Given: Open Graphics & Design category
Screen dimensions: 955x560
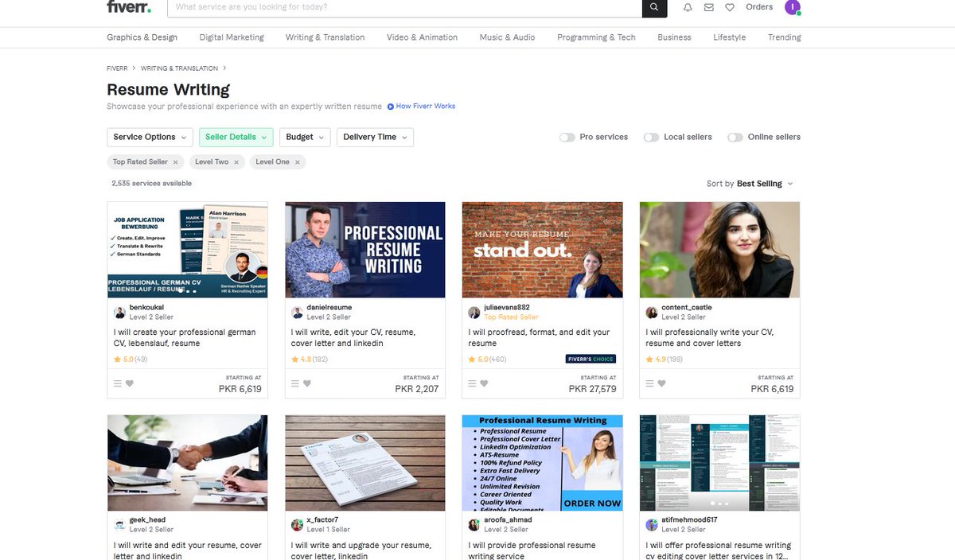Looking at the screenshot, I should point(142,37).
